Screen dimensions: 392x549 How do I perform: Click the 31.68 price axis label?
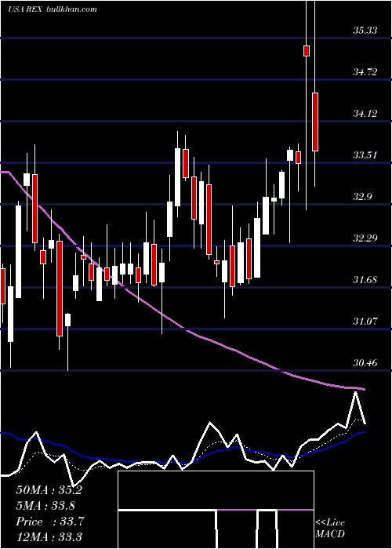click(x=365, y=280)
